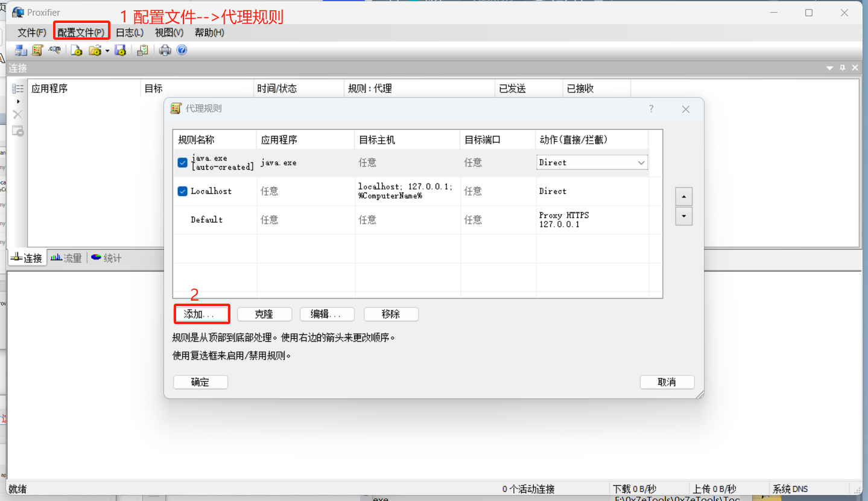
Task: Expand the open-profile dropdown arrow in toolbar
Action: click(107, 49)
